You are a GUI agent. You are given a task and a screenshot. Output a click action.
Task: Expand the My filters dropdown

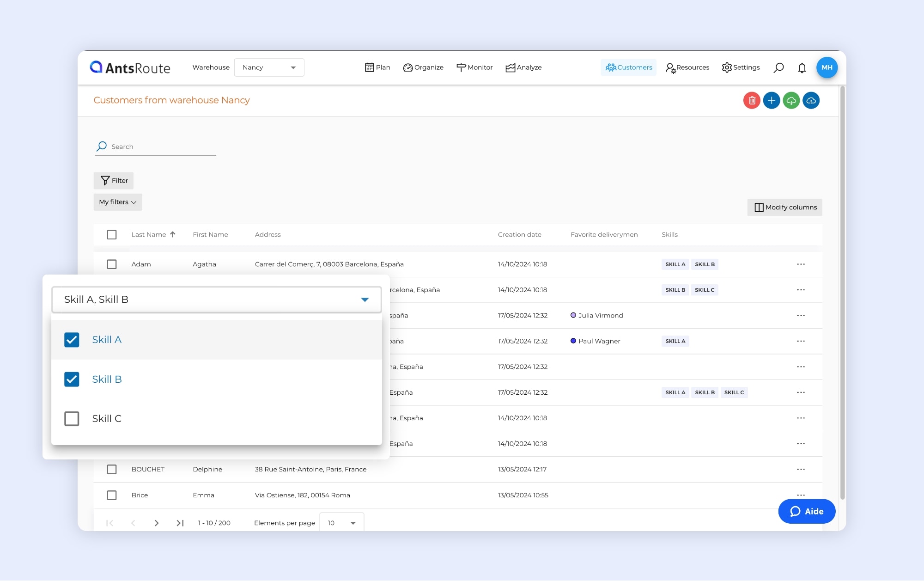coord(118,202)
